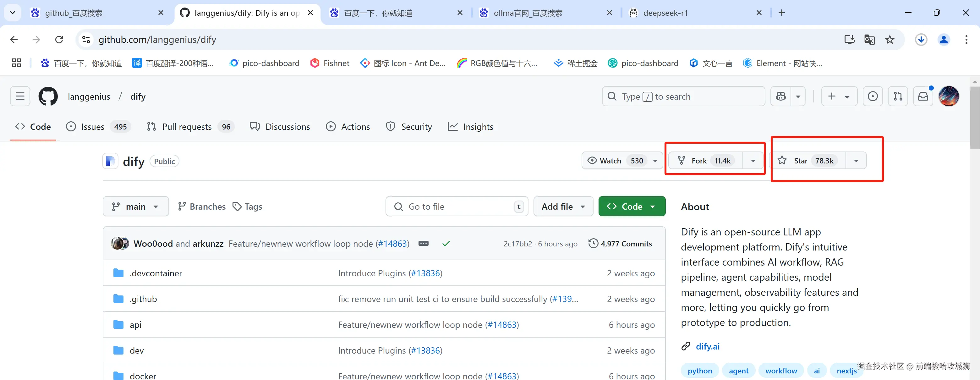Open the green Code dropdown

(x=632, y=207)
